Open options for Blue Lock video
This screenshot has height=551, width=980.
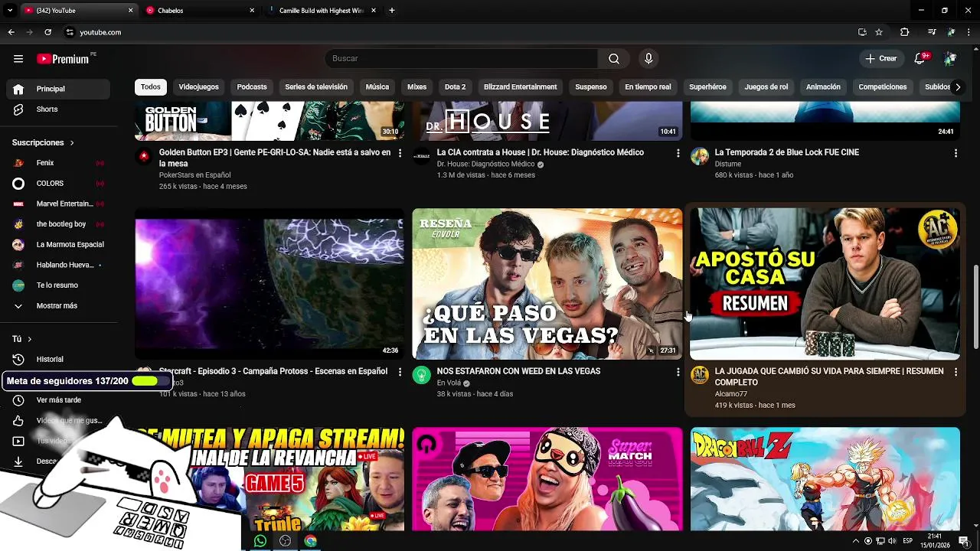(955, 153)
